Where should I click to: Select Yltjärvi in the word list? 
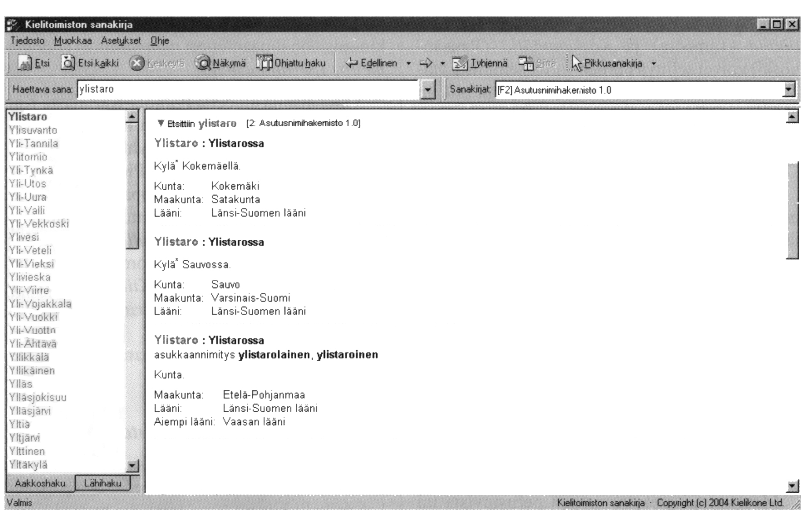(x=25, y=438)
